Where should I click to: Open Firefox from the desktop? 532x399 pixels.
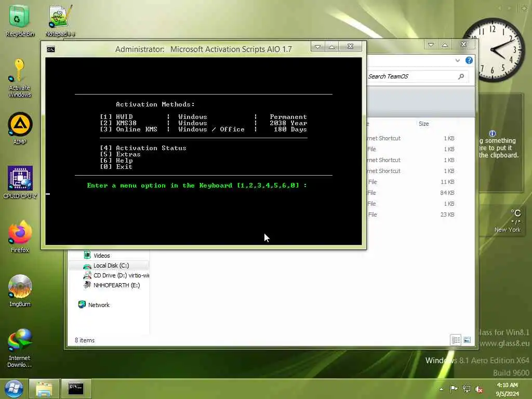coord(20,236)
